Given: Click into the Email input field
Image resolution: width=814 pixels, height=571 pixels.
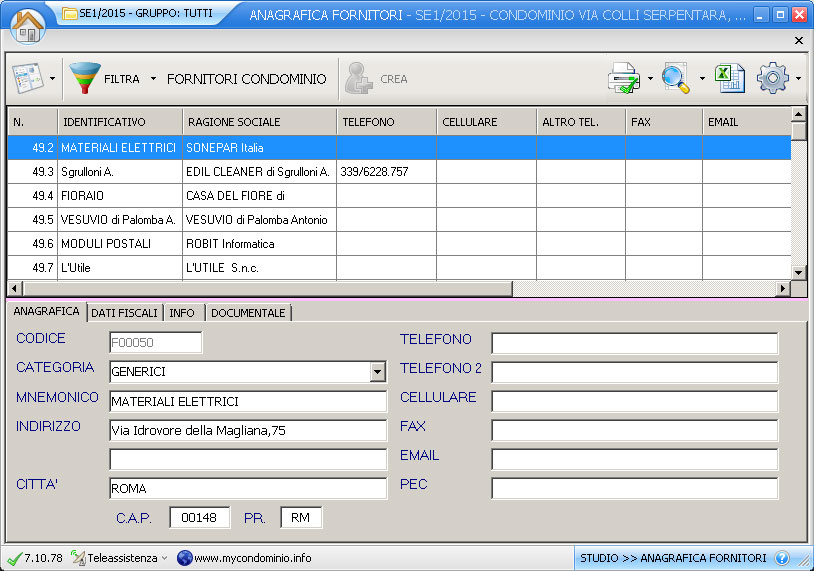Looking at the screenshot, I should (x=634, y=460).
